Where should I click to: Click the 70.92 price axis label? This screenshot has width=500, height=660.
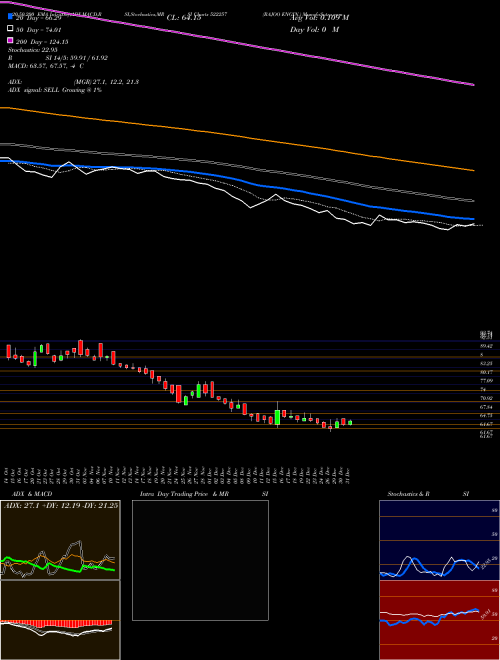[487, 398]
